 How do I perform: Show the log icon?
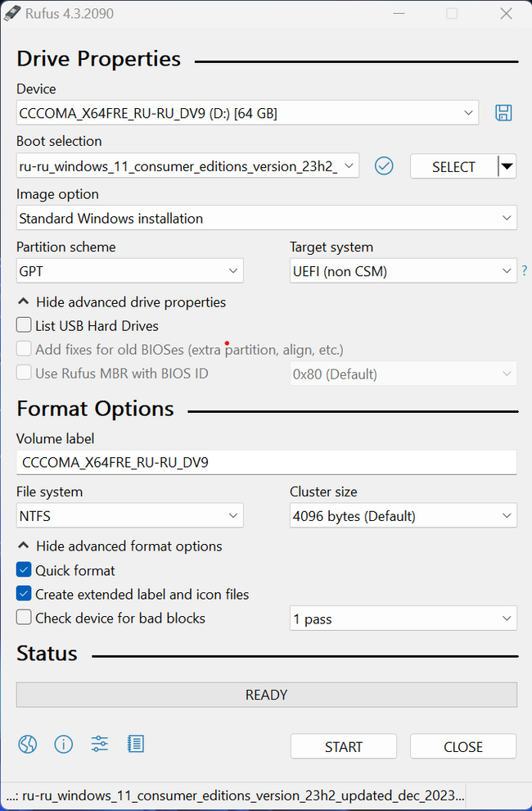(136, 744)
